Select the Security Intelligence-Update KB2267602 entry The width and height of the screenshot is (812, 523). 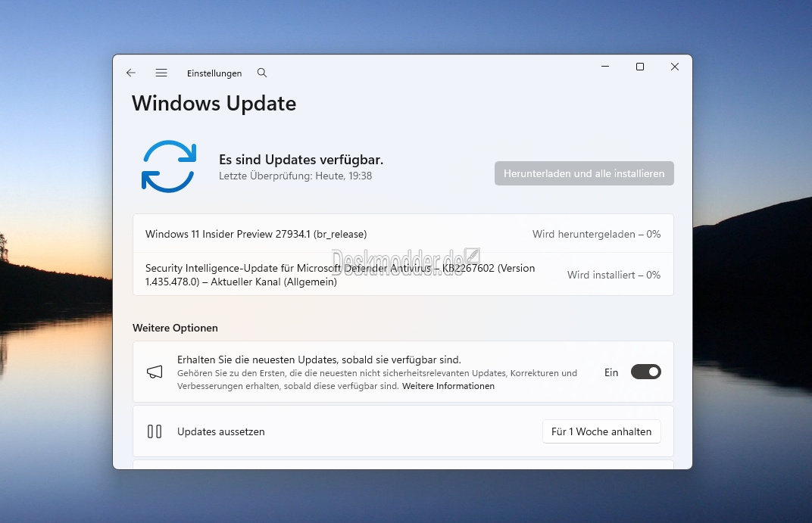pyautogui.click(x=404, y=275)
